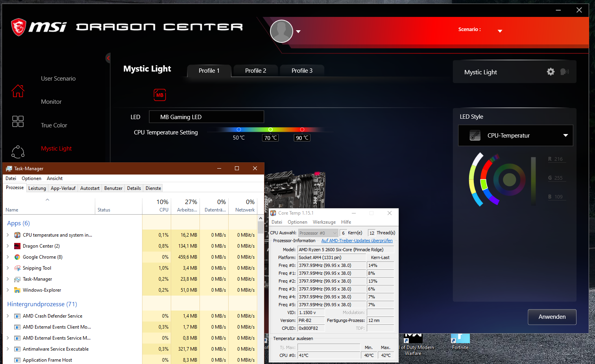The height and width of the screenshot is (364, 595).
Task: Open the LED Style CPU-Temperatur dropdown
Action: [x=516, y=136]
